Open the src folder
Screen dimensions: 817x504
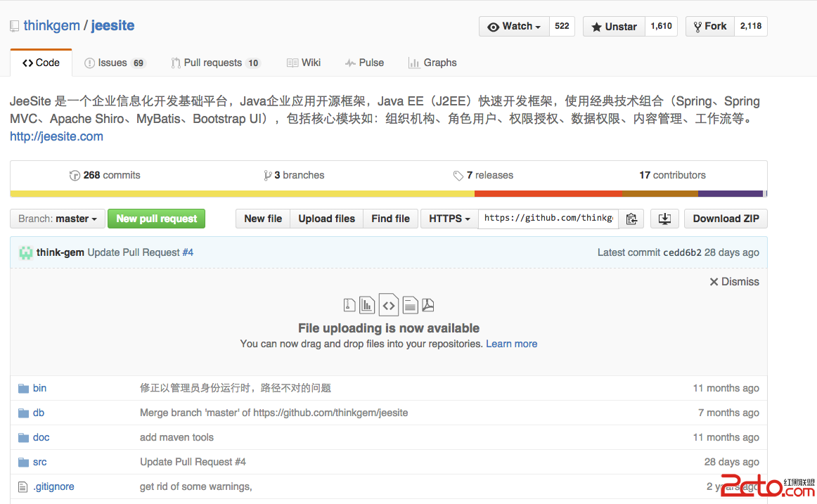click(39, 462)
